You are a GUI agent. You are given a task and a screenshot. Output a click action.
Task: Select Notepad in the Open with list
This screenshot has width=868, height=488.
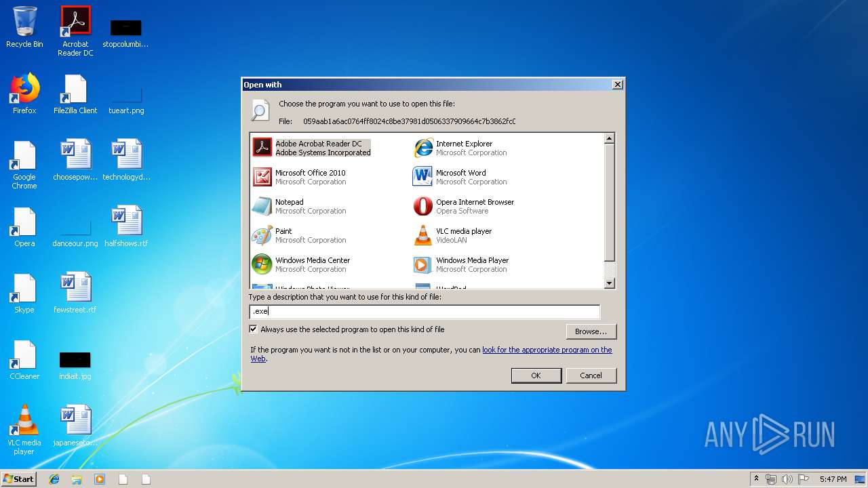pos(299,206)
